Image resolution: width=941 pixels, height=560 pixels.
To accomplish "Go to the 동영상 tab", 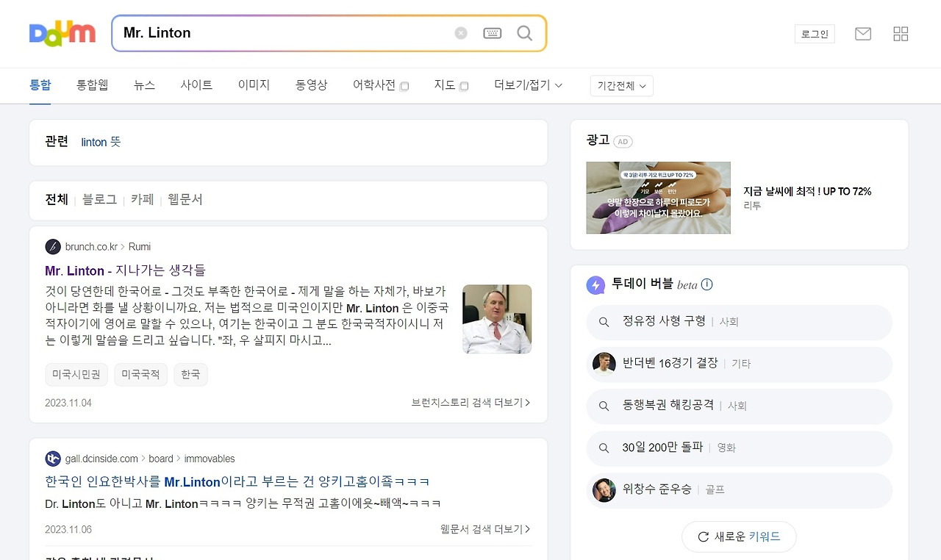I will coord(311,85).
